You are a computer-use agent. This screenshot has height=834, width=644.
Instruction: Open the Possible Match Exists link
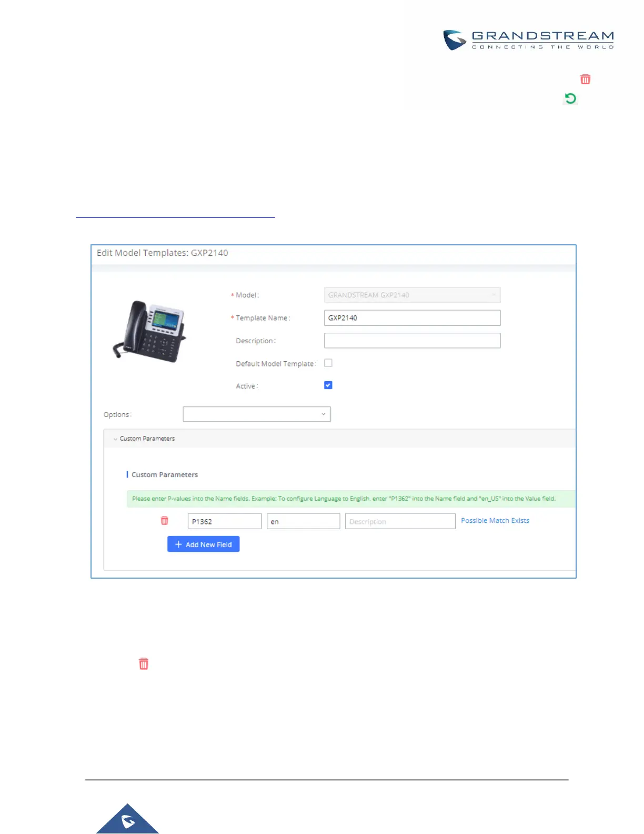coord(495,521)
